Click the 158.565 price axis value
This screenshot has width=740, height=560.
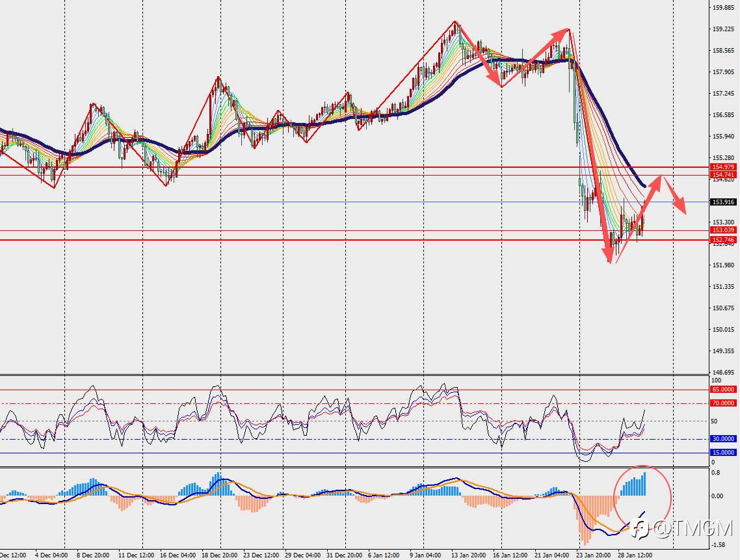point(723,51)
